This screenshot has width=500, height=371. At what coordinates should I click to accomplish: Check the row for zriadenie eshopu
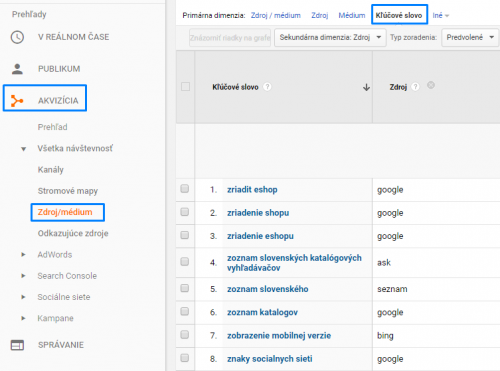185,235
